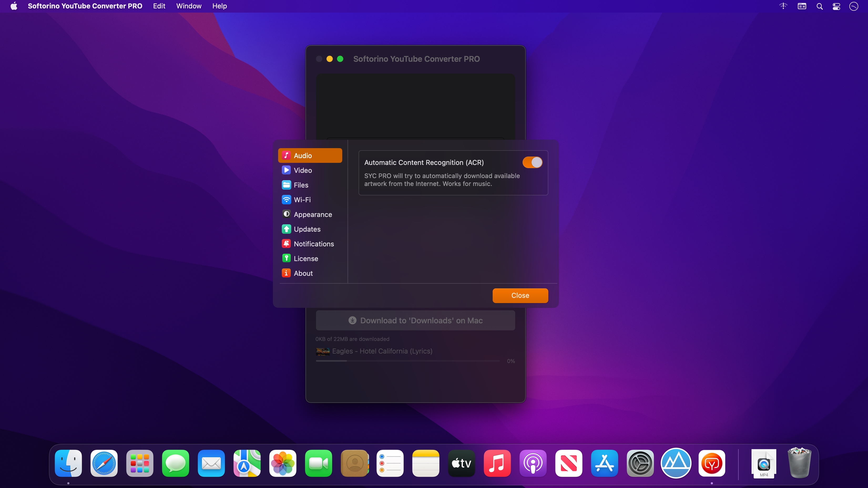Open Notes from the Dock
Image resolution: width=868 pixels, height=488 pixels.
(426, 463)
